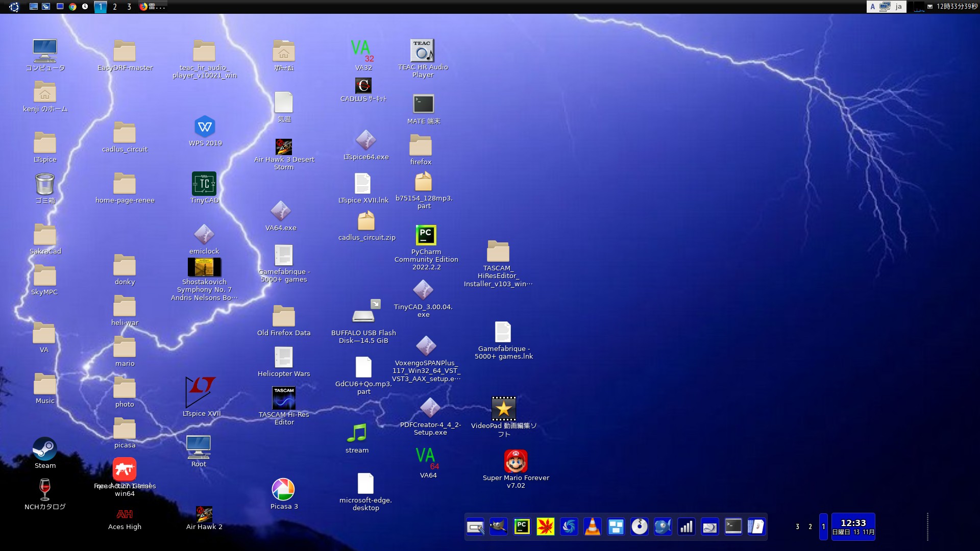Switch to workspace 2 in top panel
The width and height of the screenshot is (980, 551).
point(115,7)
